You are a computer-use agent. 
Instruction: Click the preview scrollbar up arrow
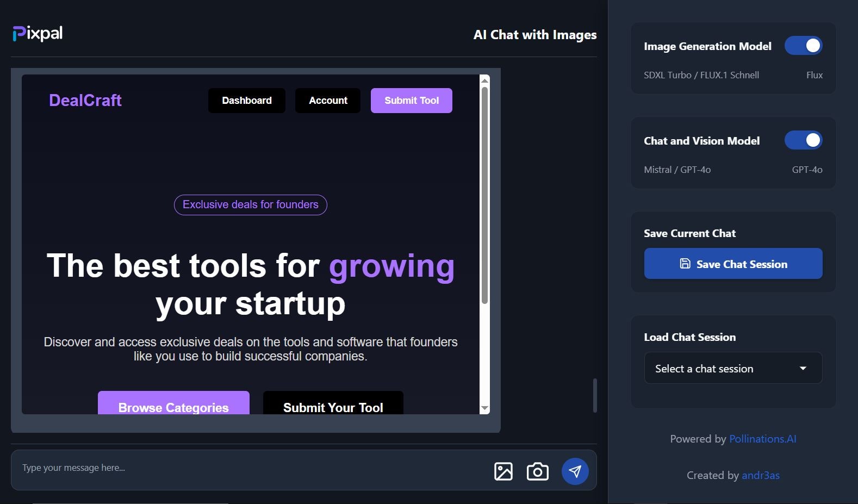(485, 80)
